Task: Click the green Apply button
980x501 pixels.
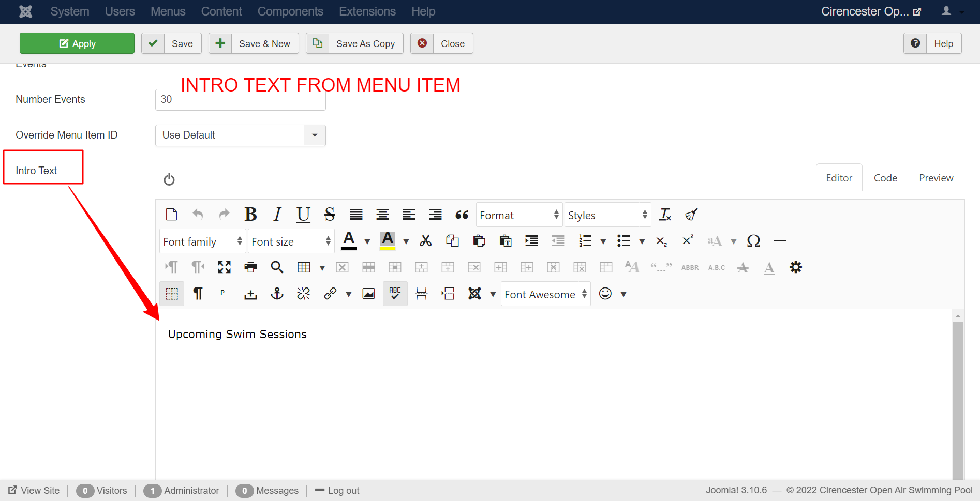Action: 77,43
